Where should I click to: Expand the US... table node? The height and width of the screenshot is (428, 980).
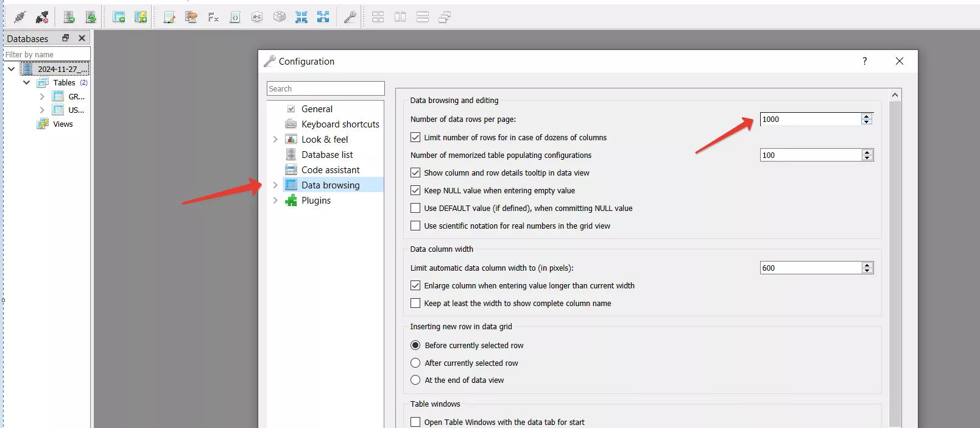(x=42, y=110)
